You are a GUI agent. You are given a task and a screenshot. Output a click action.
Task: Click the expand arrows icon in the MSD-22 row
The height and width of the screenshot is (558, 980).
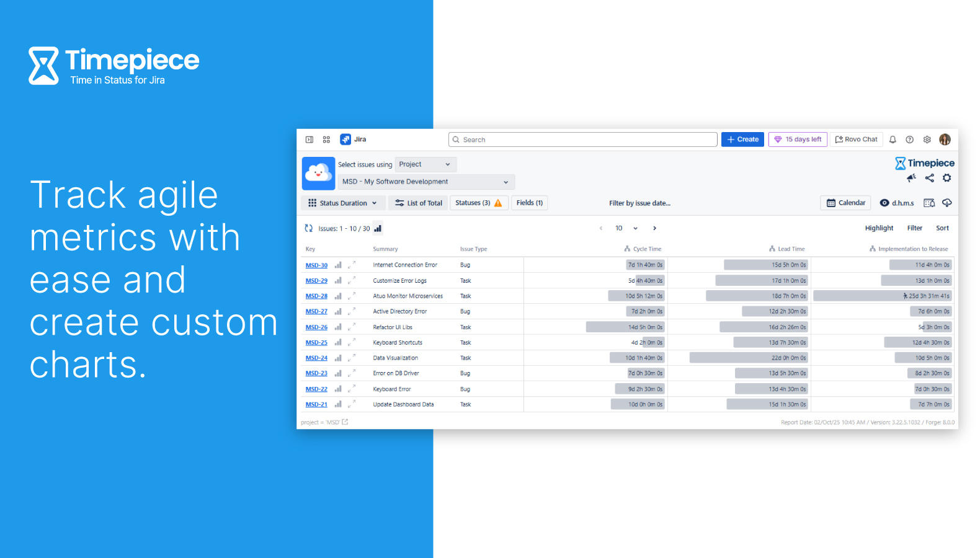click(352, 389)
